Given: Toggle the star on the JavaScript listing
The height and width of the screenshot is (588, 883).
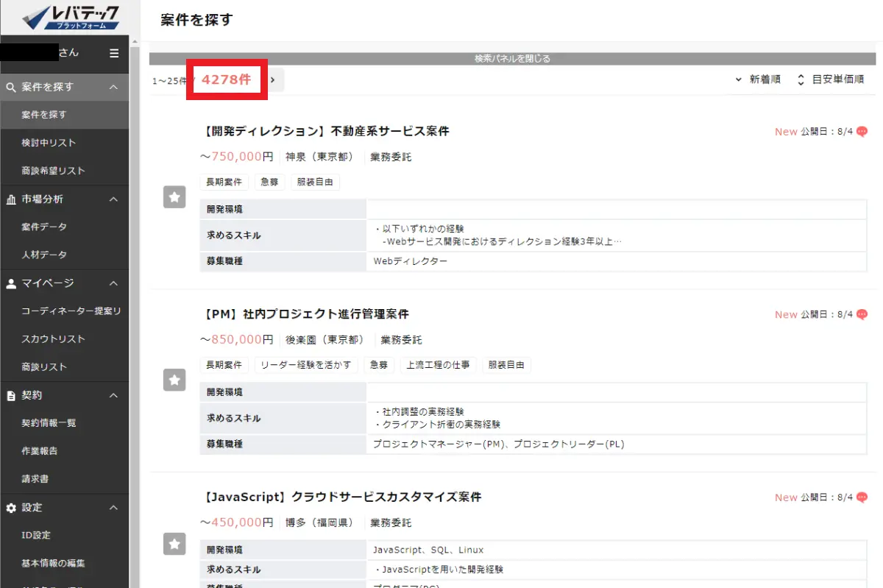Looking at the screenshot, I should click(x=174, y=544).
